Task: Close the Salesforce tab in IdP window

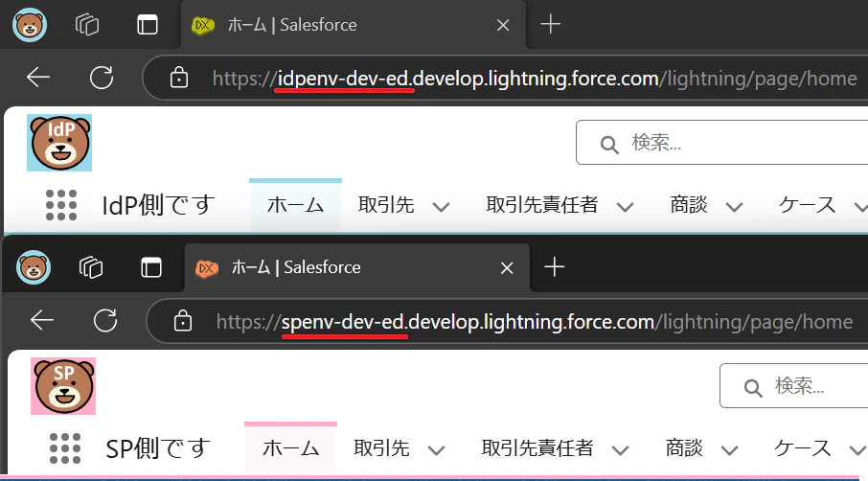Action: (503, 25)
